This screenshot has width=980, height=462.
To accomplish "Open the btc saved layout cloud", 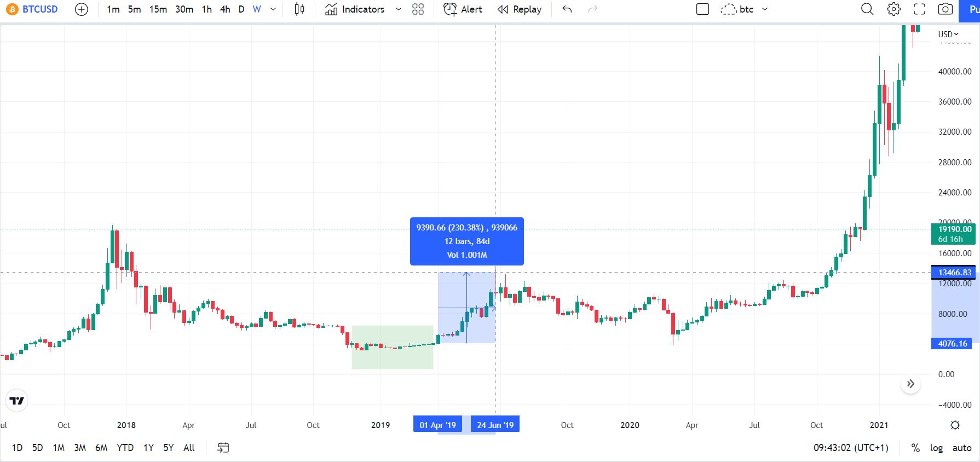I will (737, 9).
